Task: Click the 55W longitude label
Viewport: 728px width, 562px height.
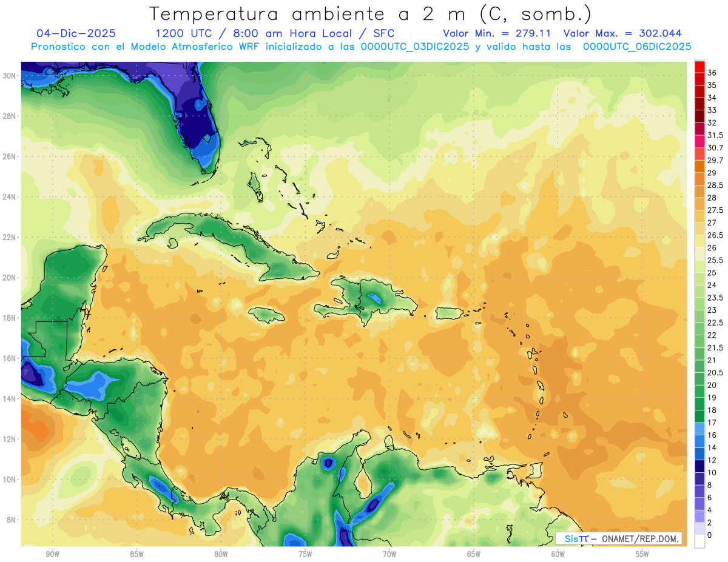Action: point(642,554)
